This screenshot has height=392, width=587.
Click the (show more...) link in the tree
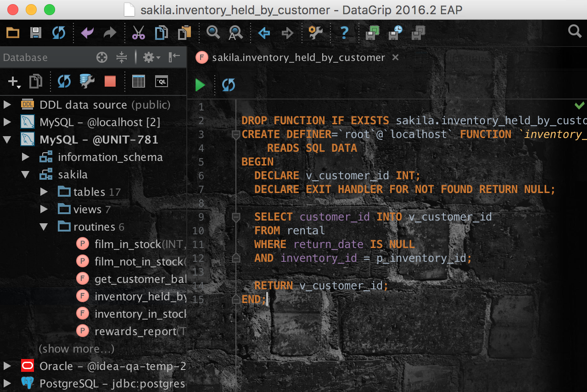pyautogui.click(x=76, y=349)
